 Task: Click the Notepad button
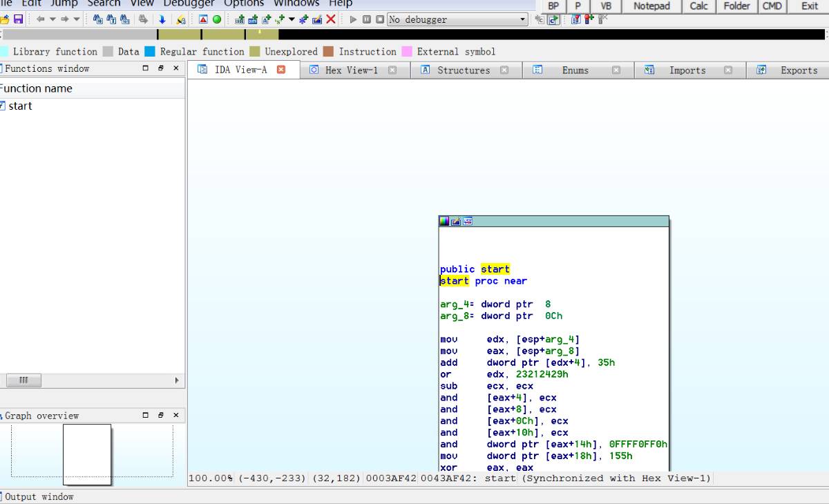651,6
